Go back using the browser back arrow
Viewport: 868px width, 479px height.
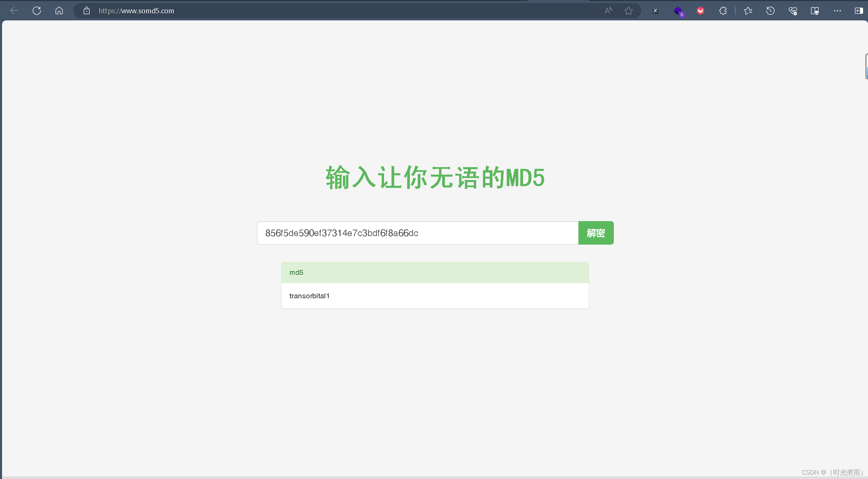coord(14,11)
